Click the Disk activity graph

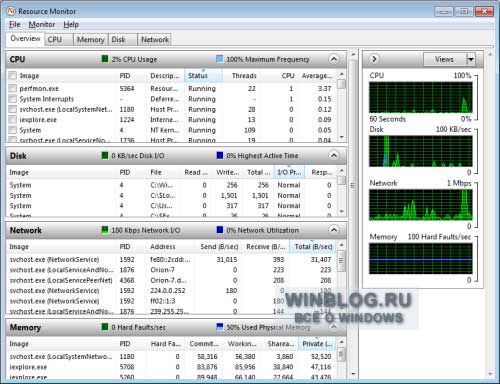421,151
